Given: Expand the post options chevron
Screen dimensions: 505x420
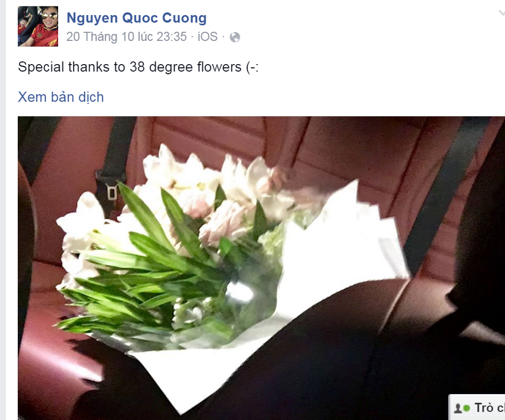Looking at the screenshot, I should coord(502,13).
